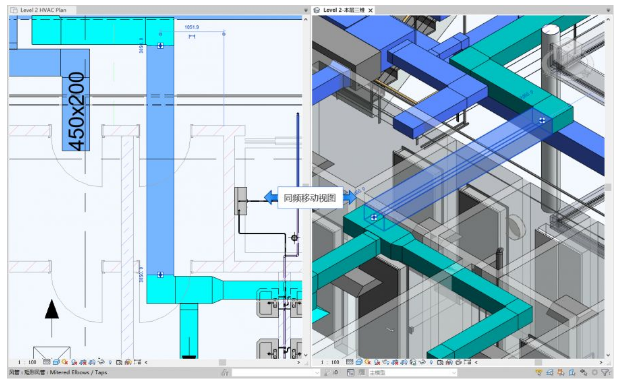Click up scroll arrow of HVAC Plan view
The width and height of the screenshot is (625, 386).
click(x=306, y=19)
